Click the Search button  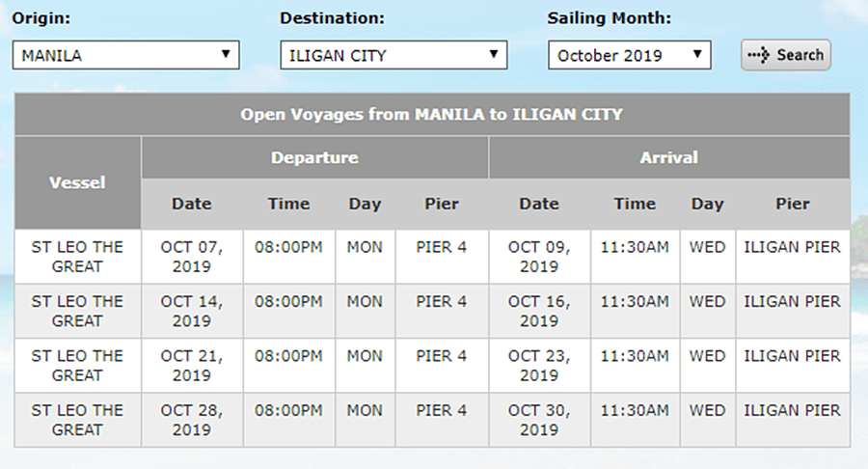[785, 54]
